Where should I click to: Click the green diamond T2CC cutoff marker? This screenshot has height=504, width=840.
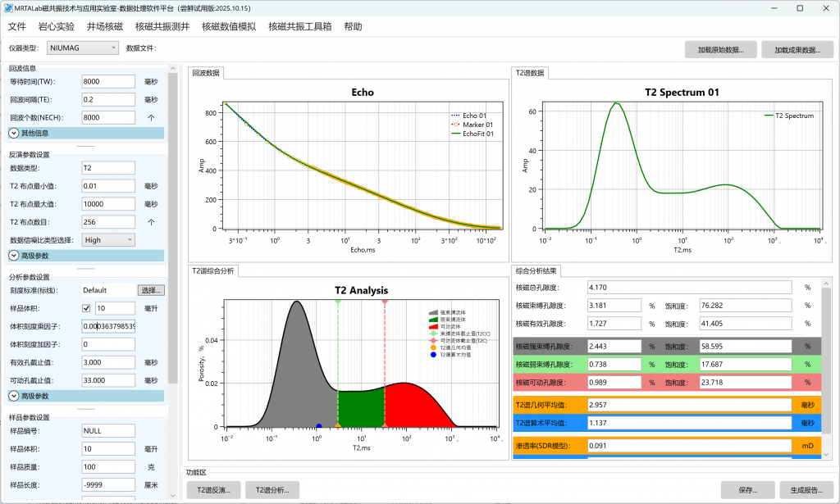337,302
